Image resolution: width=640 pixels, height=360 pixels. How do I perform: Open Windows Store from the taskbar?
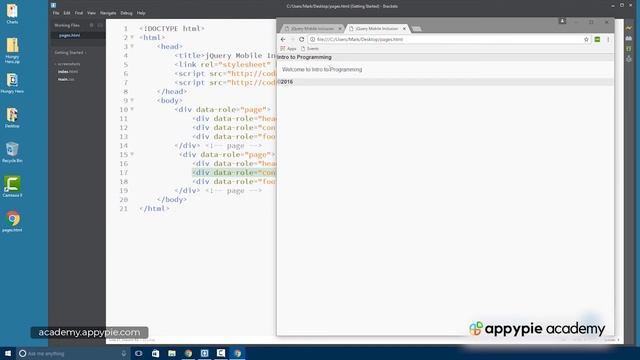click(x=155, y=353)
